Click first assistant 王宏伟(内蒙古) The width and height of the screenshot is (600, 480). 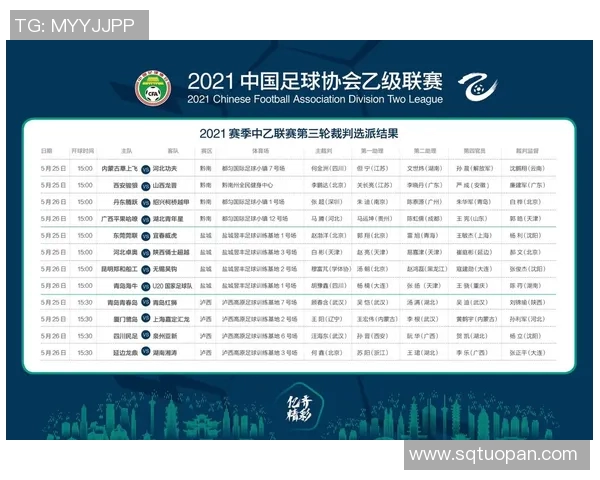(377, 319)
